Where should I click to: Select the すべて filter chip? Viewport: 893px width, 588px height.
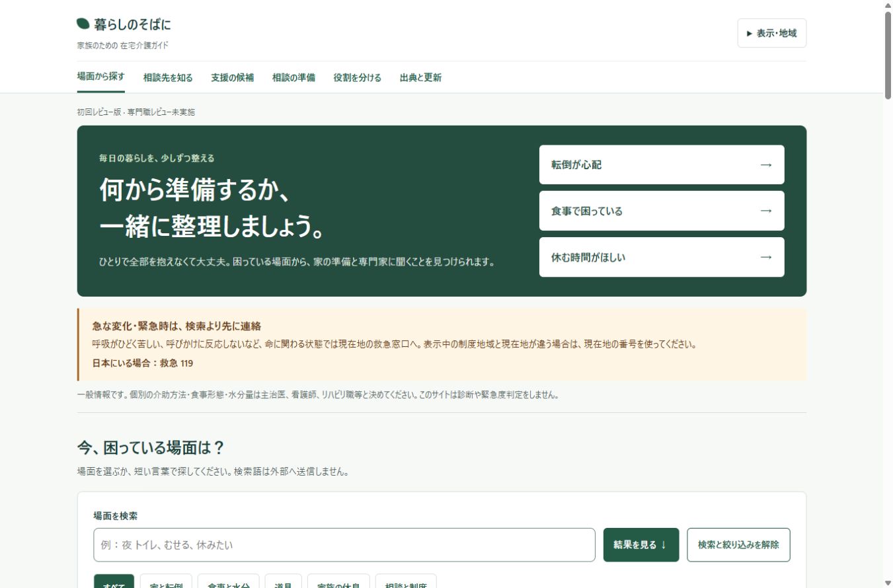tap(114, 581)
